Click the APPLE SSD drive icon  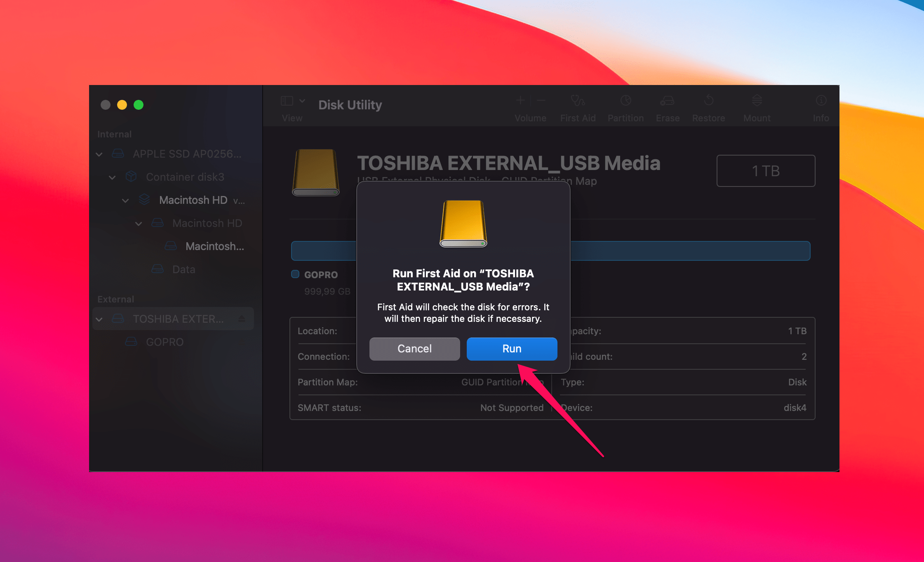[x=118, y=153]
